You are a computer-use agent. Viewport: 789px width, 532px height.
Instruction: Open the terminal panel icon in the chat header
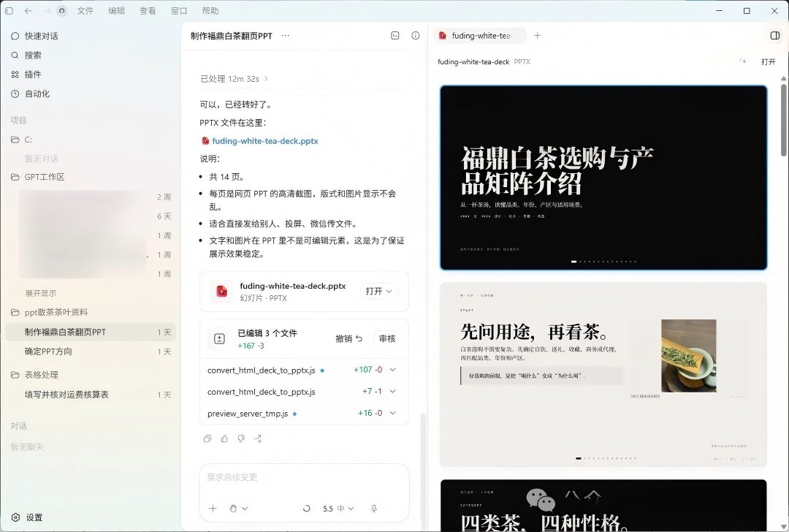pyautogui.click(x=395, y=35)
